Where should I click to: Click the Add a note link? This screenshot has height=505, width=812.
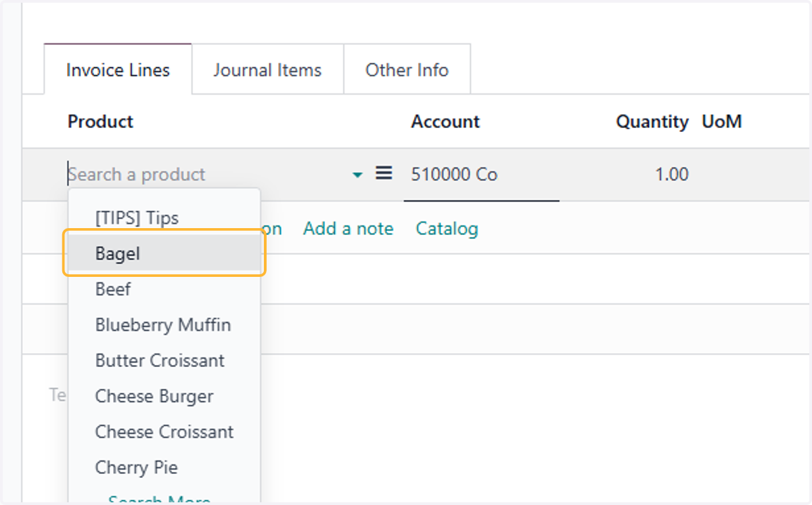pos(348,229)
